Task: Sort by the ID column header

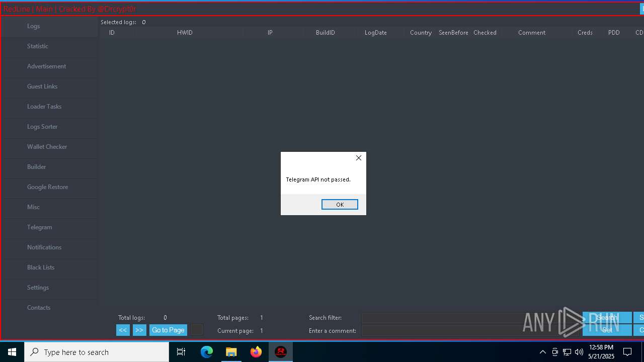Action: pos(112,33)
